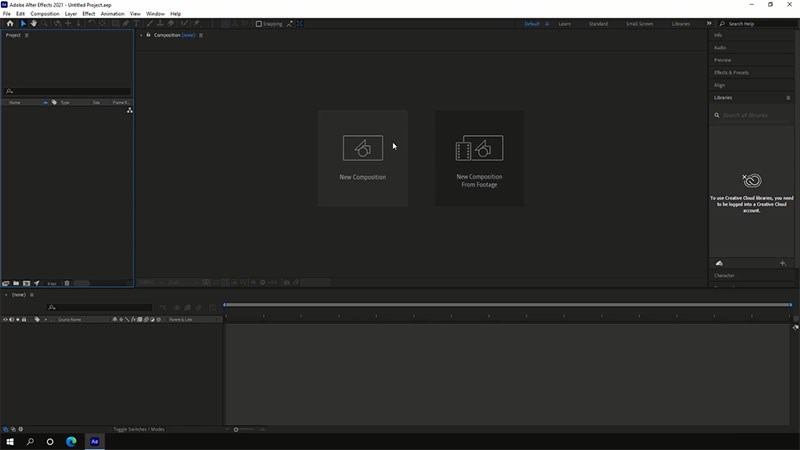Create a new folder in Project panel
The height and width of the screenshot is (450, 800).
[16, 283]
